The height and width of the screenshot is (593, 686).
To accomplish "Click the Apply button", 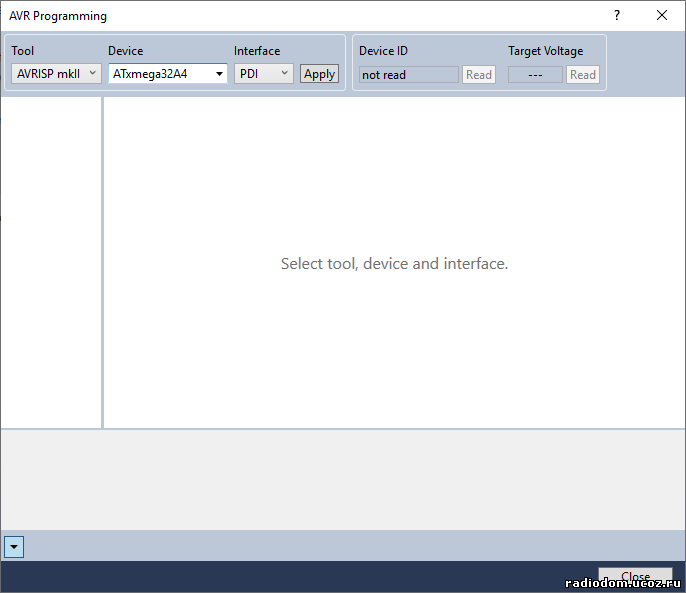I will (319, 74).
